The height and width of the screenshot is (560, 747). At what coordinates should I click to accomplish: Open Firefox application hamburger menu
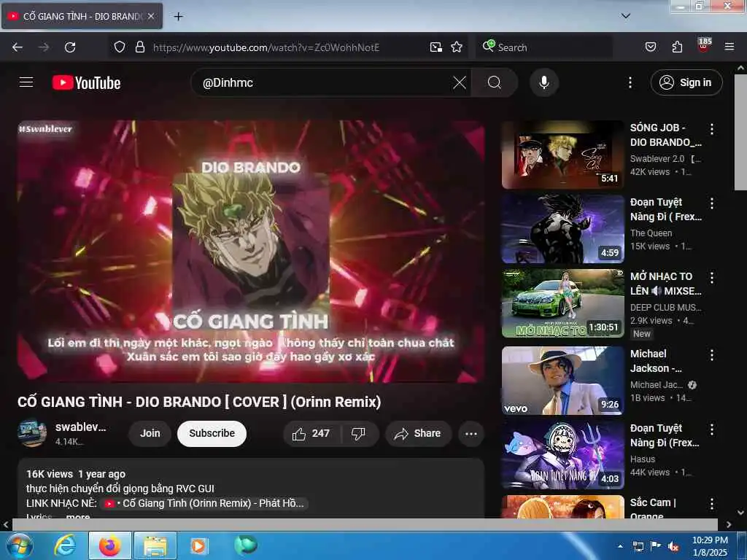pos(729,47)
